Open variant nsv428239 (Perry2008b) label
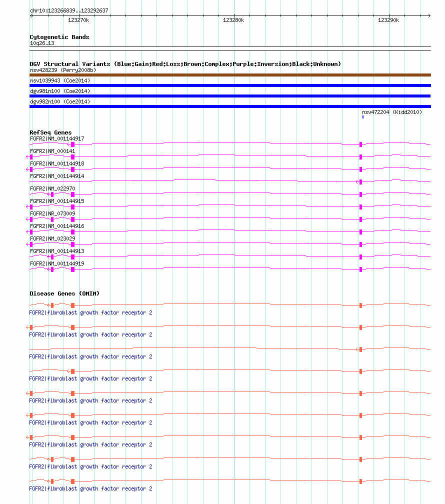Viewport: 445px width, 504px height. point(63,70)
